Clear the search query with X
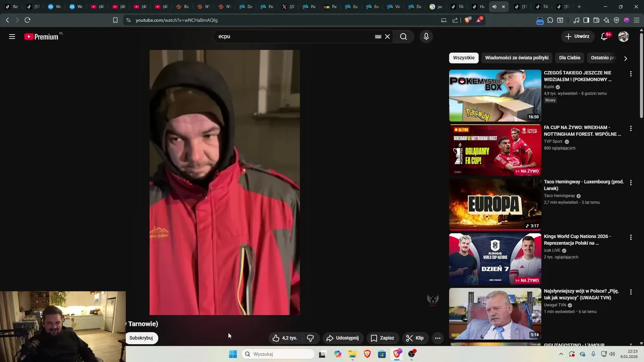The height and width of the screenshot is (362, 644). click(387, 37)
